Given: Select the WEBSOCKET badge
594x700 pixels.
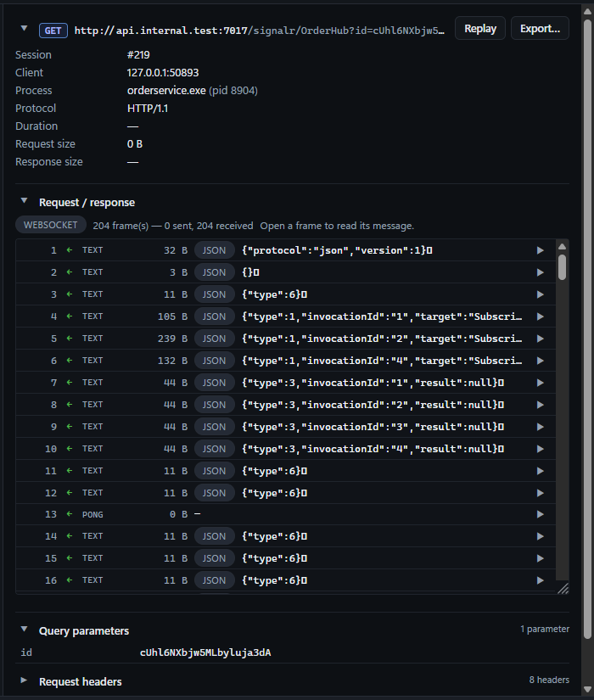Looking at the screenshot, I should click(x=50, y=225).
